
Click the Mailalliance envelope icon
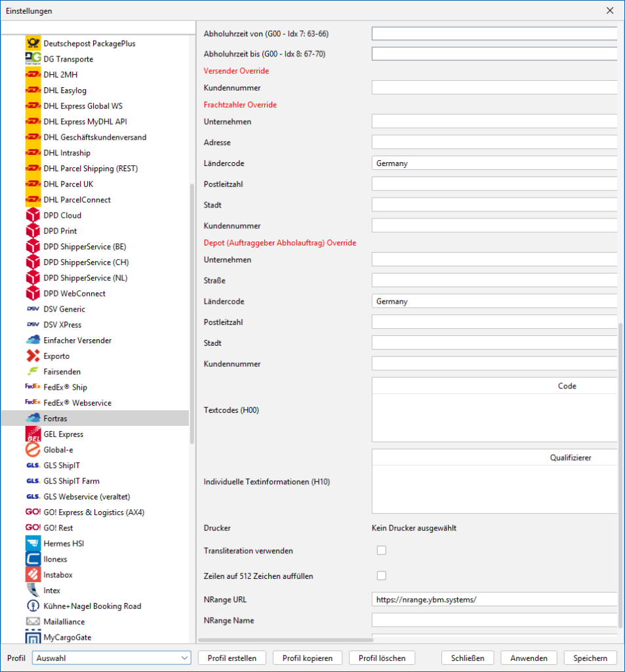[33, 621]
